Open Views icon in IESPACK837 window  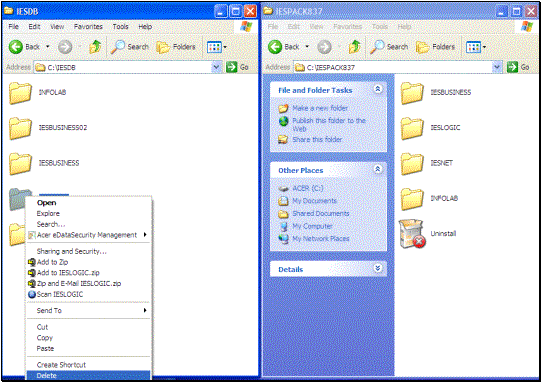click(473, 47)
